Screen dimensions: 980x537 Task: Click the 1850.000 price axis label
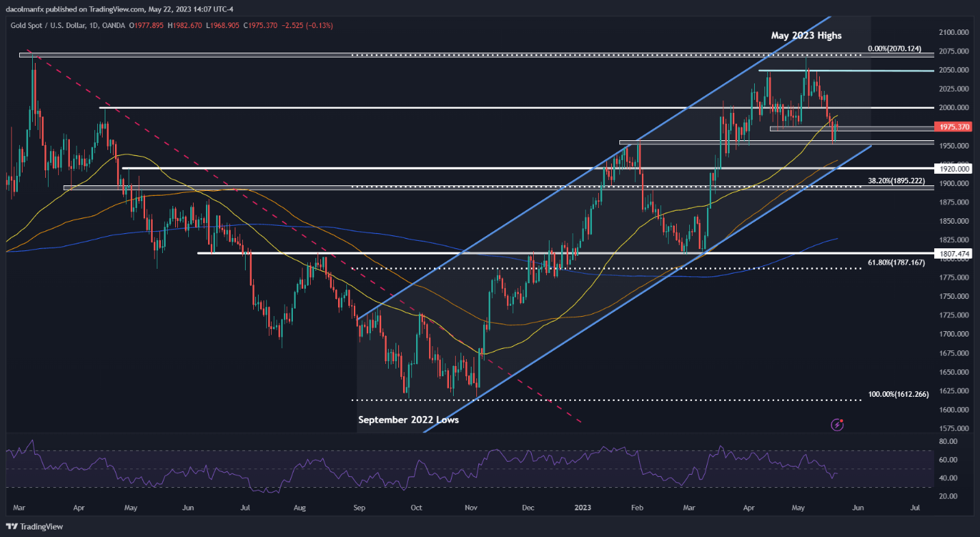(x=954, y=221)
